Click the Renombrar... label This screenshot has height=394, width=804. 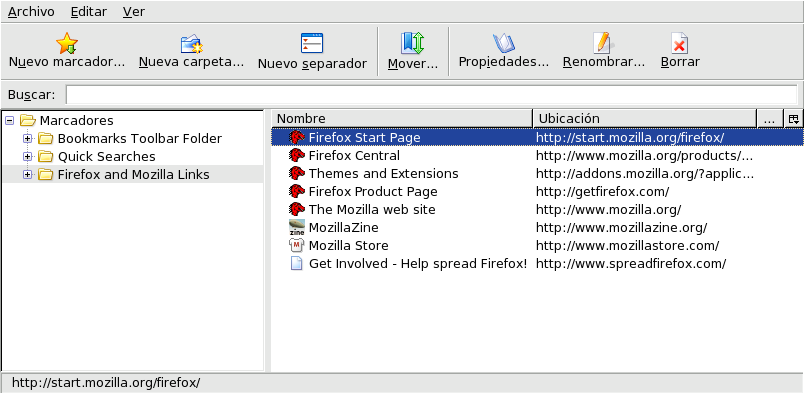click(604, 62)
